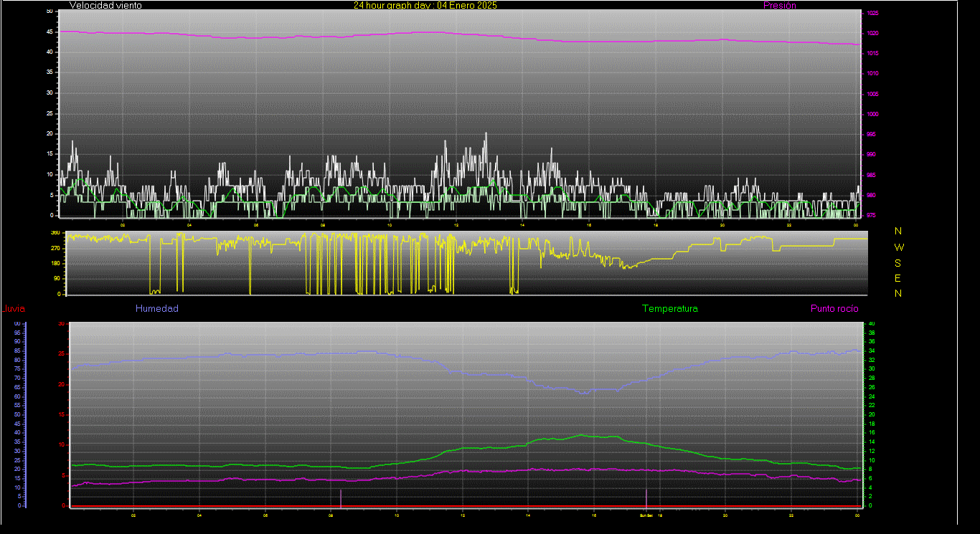Click the 1000 value on the pressure axis
Viewport: 980px width, 534px height.
click(x=872, y=115)
